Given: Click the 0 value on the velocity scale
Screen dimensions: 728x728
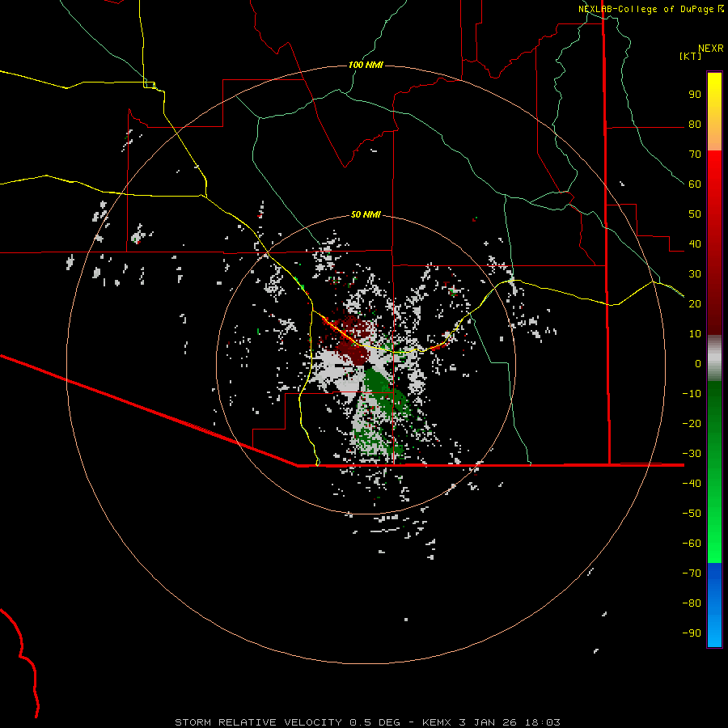Looking at the screenshot, I should point(698,364).
